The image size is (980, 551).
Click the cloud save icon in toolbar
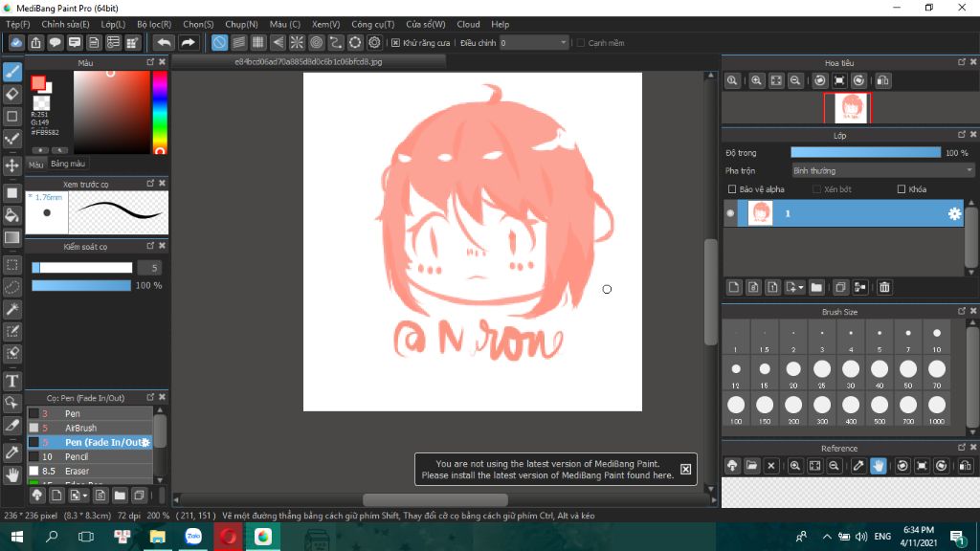16,42
